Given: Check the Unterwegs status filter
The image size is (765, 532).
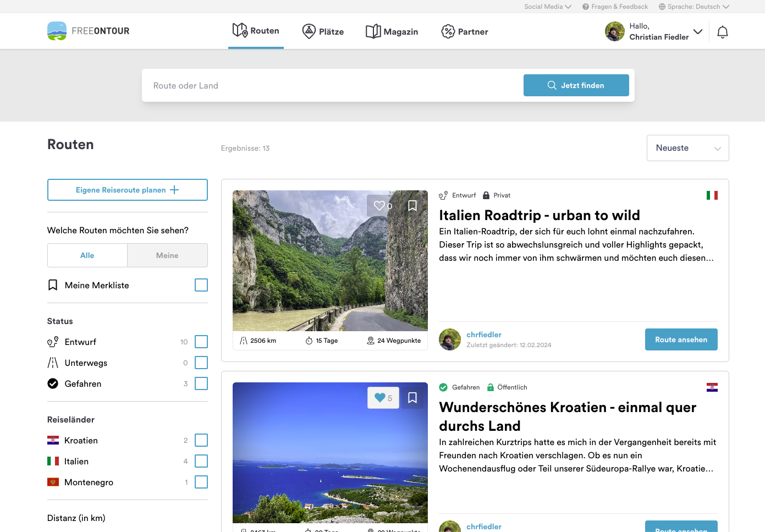Looking at the screenshot, I should pyautogui.click(x=201, y=363).
